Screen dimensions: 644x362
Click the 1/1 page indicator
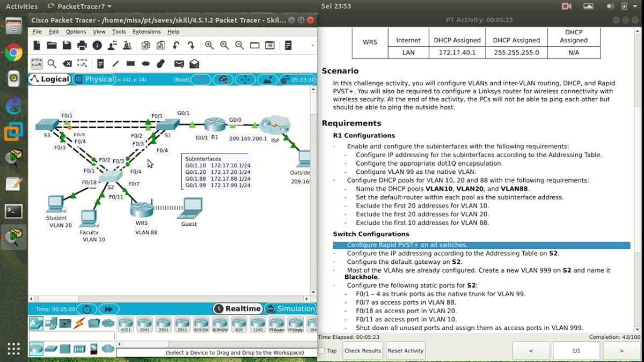[x=576, y=351]
